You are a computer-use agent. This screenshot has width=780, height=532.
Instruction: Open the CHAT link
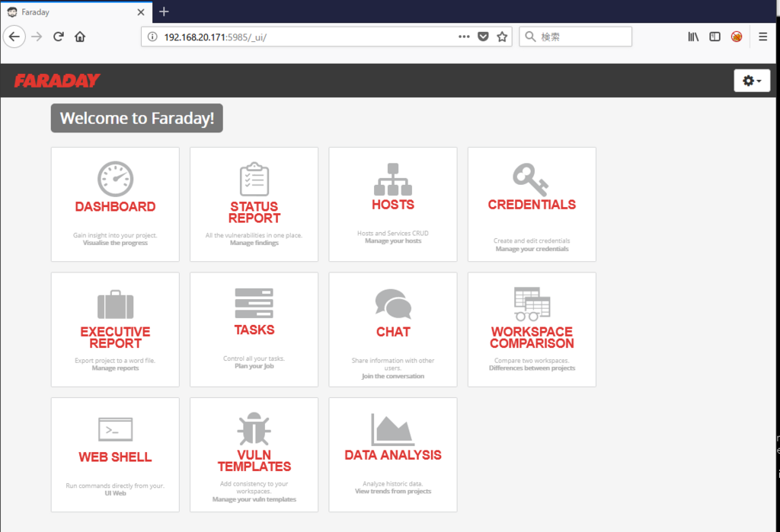[x=393, y=332]
